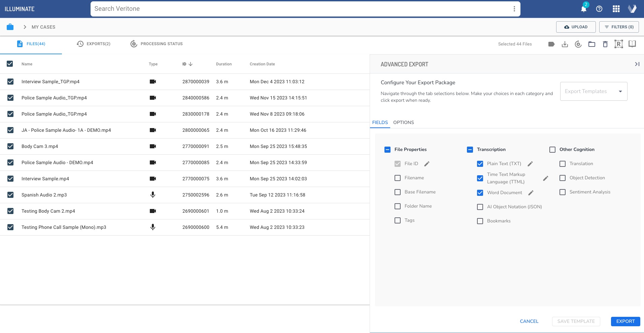This screenshot has height=333, width=644.
Task: Open notifications via the bell icon
Action: (583, 9)
